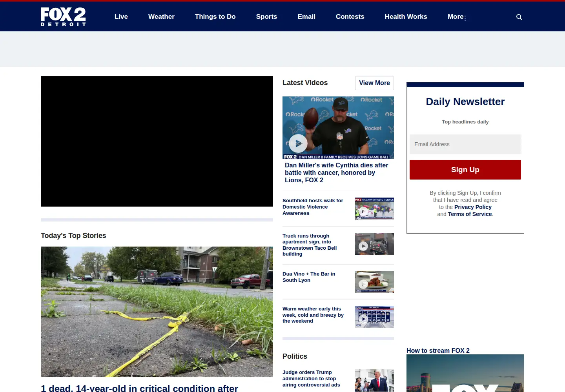Viewport: 565px width, 392px height.
Task: Click the How to stream FOX 2 heading
Action: tap(438, 350)
